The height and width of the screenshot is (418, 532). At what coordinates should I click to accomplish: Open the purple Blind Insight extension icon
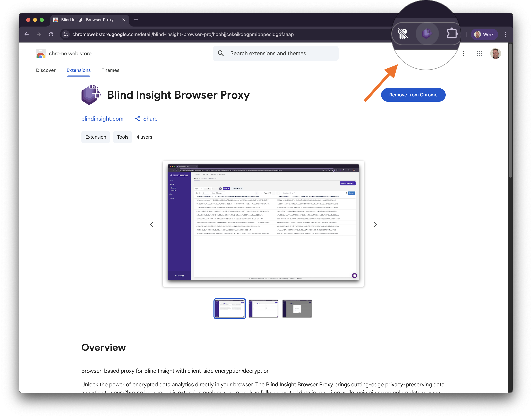(x=427, y=34)
